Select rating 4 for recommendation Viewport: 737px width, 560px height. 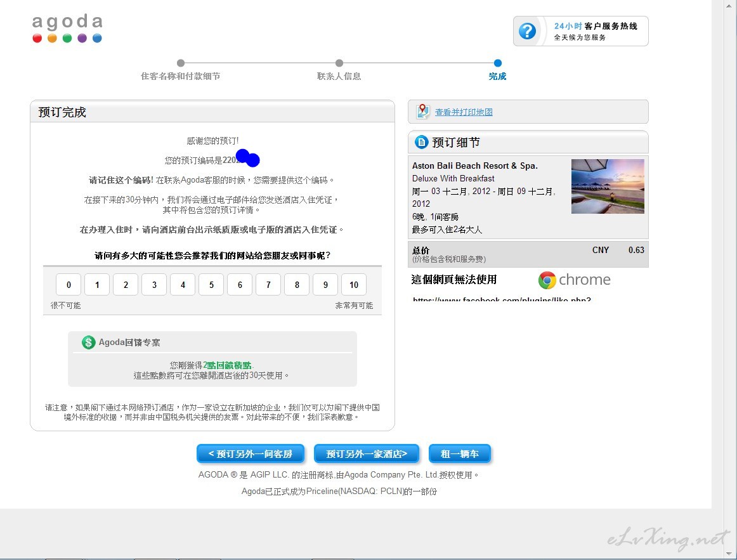[183, 285]
